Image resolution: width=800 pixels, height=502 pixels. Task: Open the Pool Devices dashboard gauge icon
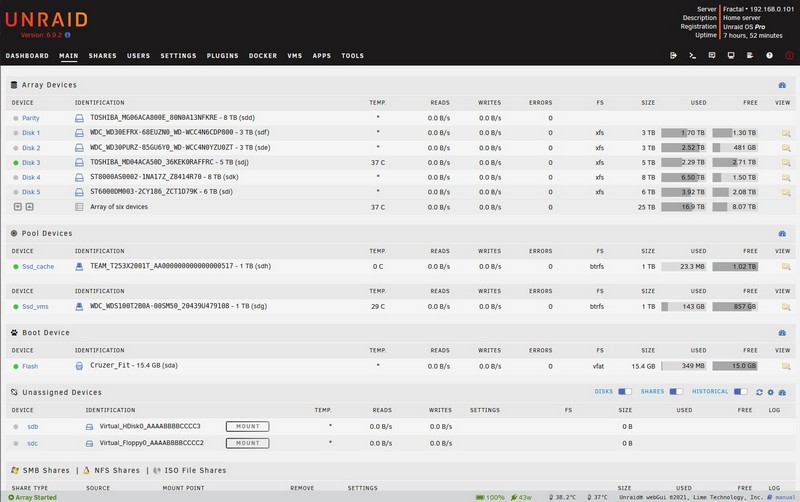click(x=782, y=234)
